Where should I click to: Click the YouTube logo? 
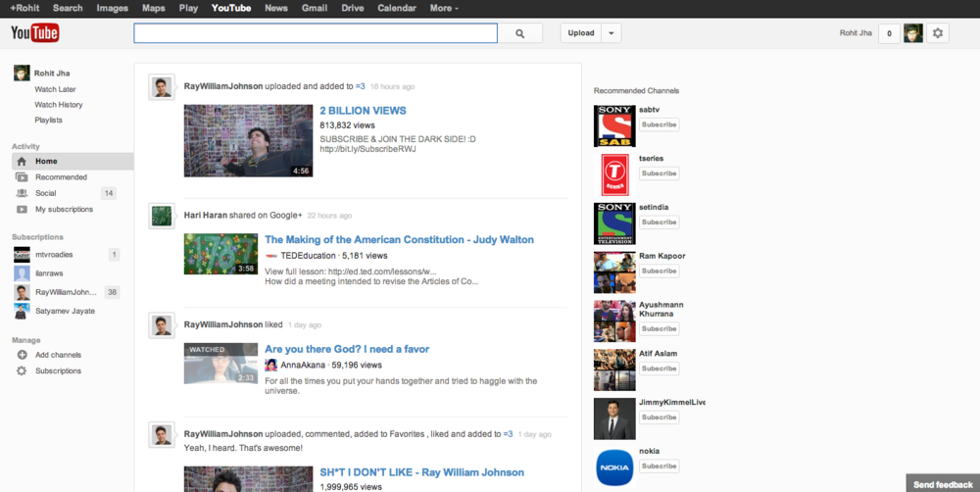tap(35, 33)
